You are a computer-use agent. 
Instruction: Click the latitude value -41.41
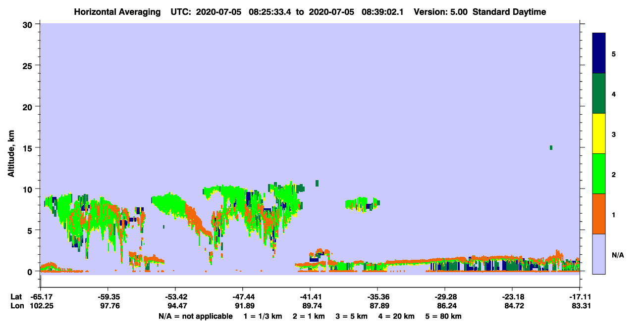pos(310,297)
